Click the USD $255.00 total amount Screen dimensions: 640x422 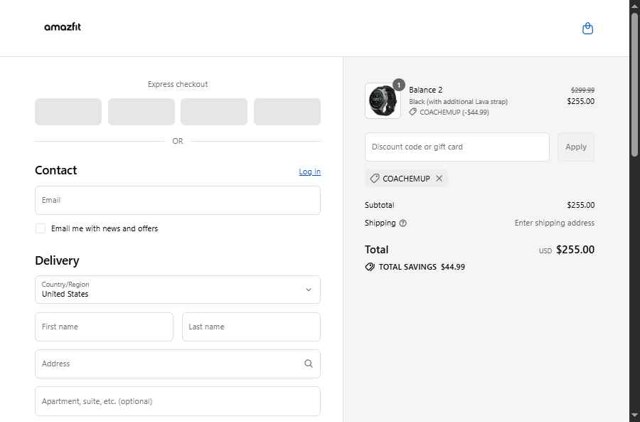(567, 249)
